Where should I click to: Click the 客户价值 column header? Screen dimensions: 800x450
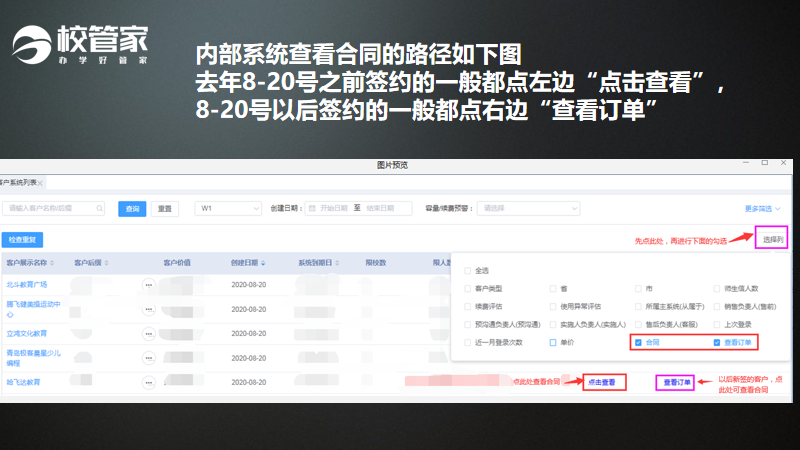(177, 263)
